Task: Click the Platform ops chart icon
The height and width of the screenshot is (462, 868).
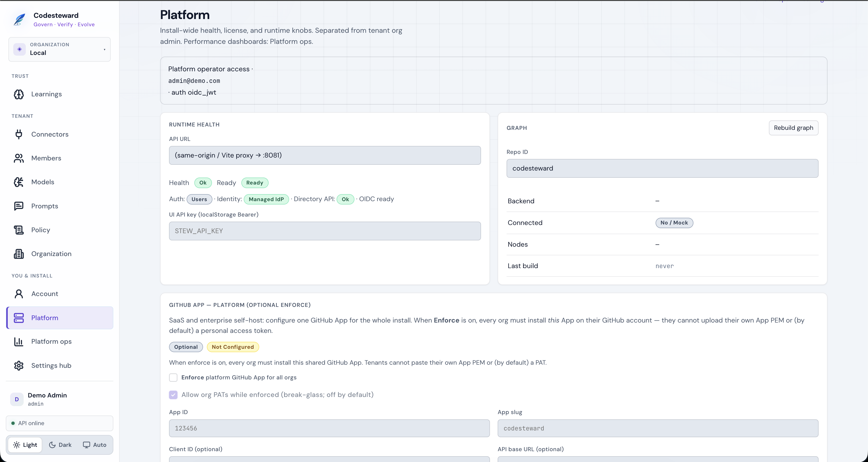Action: (19, 342)
